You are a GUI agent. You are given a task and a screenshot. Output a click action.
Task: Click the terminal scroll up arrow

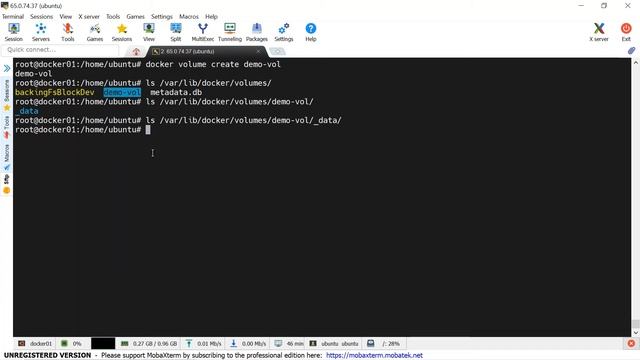click(x=636, y=62)
